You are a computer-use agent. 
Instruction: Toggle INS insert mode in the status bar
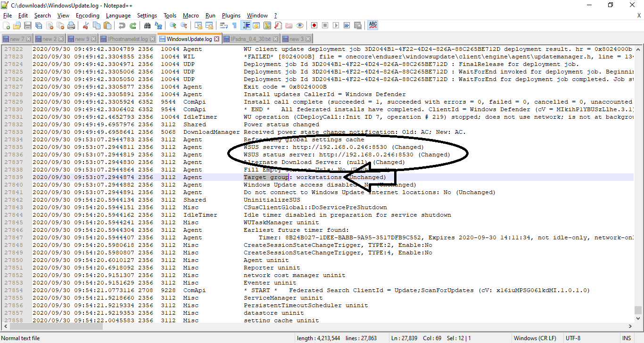click(626, 338)
